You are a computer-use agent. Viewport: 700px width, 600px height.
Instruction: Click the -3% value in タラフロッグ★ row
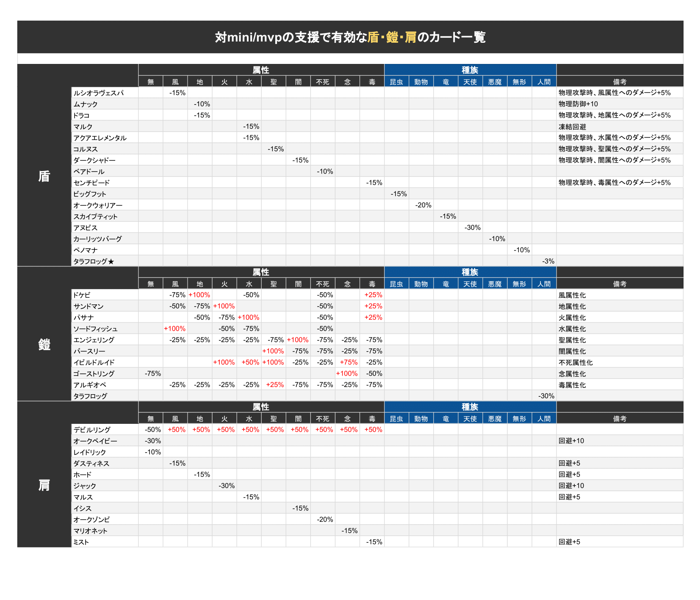click(x=548, y=261)
